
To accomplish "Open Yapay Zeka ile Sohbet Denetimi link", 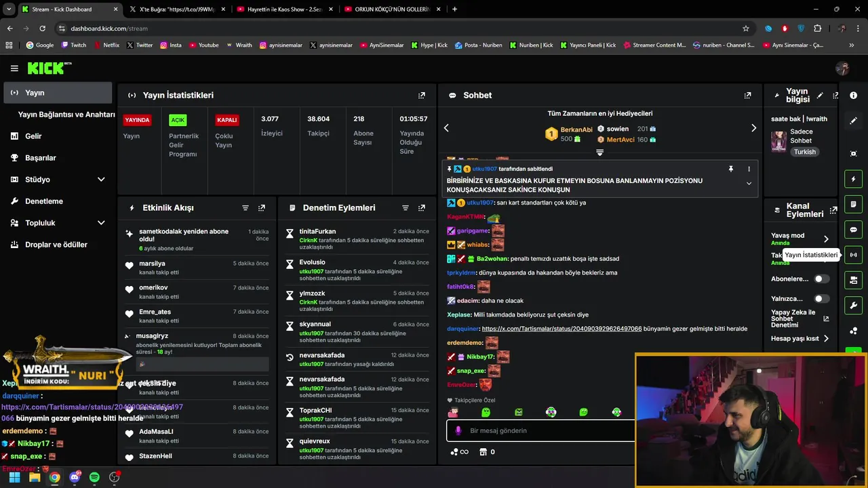I will click(799, 319).
